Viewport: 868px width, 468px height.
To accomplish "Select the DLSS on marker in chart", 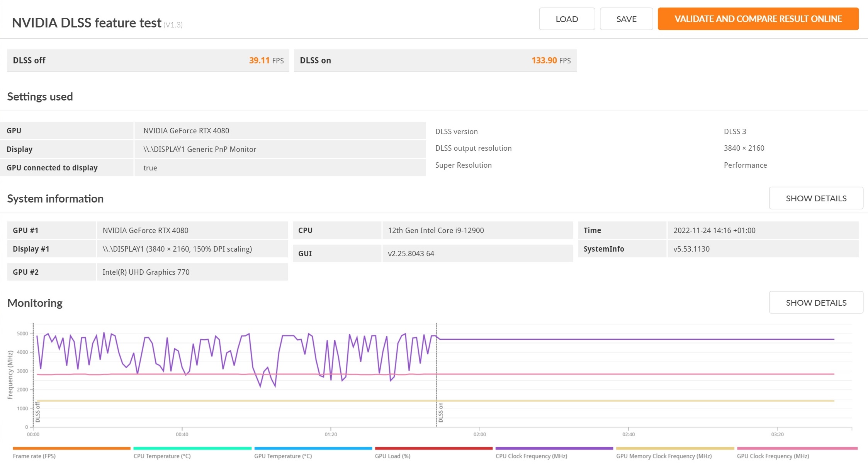I will click(x=441, y=412).
